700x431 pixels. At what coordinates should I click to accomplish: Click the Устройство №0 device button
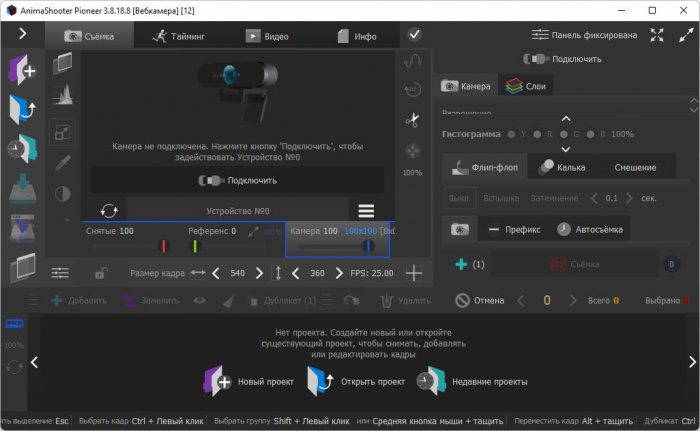click(x=238, y=210)
